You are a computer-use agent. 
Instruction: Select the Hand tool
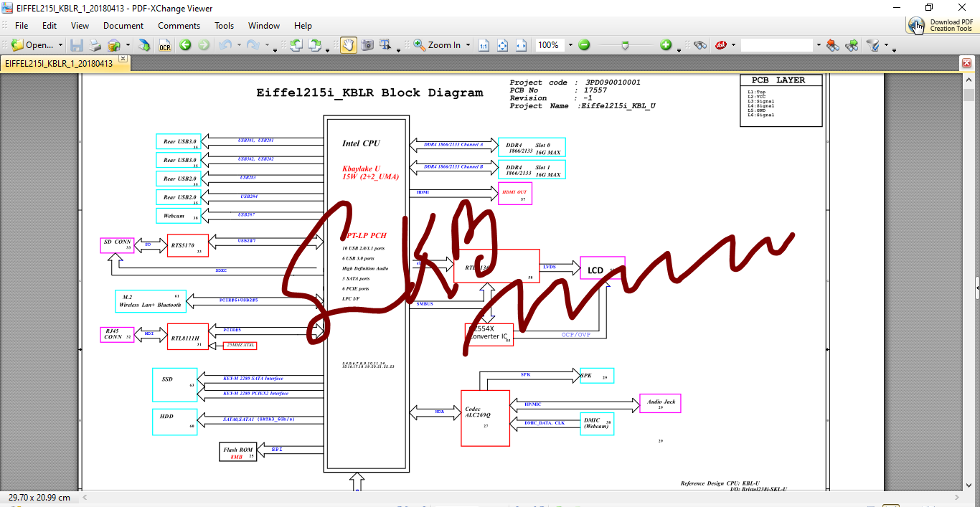348,45
